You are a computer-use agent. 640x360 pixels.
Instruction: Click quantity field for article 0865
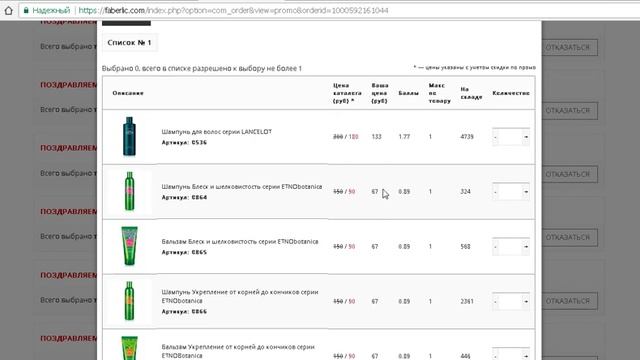tap(511, 247)
